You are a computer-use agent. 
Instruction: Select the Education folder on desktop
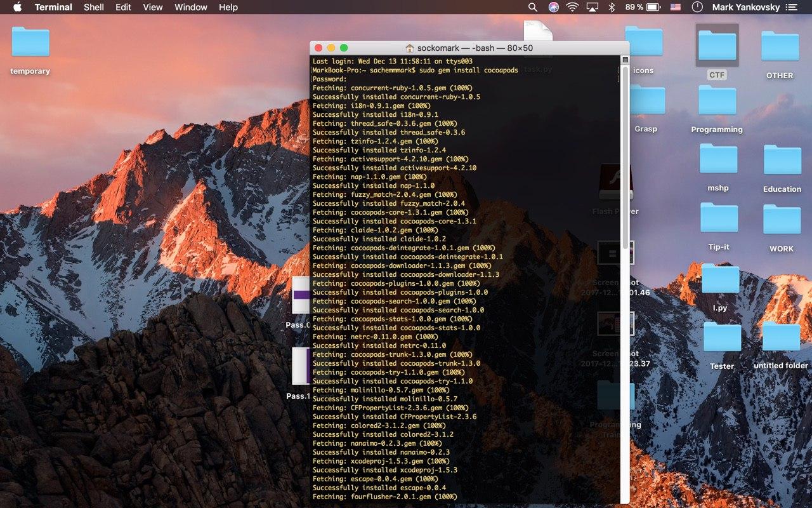(x=782, y=160)
